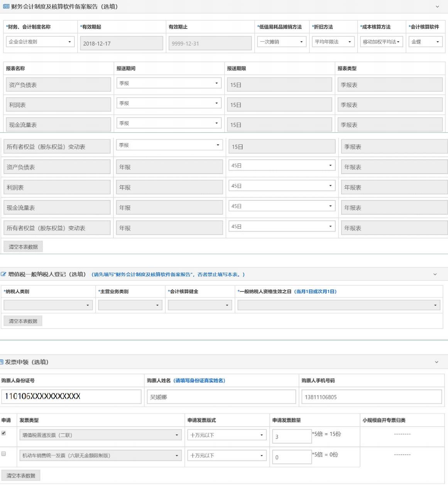Viewport: 448px width, 491px height.
Task: Click the quantity field for 增值税普通发票（二联）
Action: [x=291, y=437]
